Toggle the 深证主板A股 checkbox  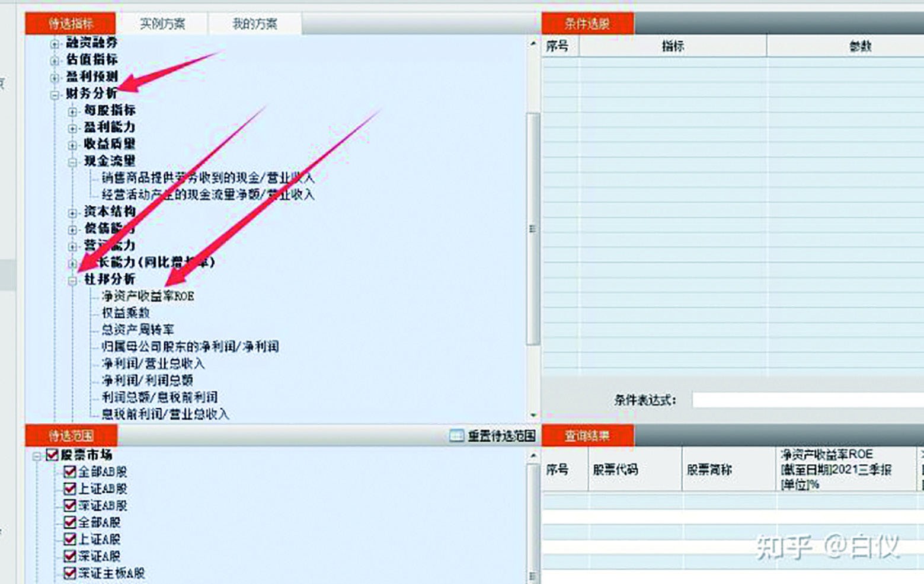pos(70,573)
